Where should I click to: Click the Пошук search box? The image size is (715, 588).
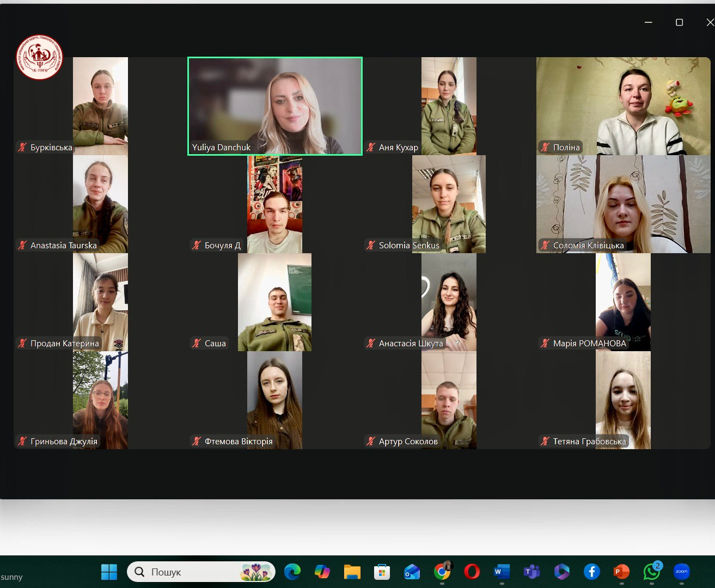pyautogui.click(x=191, y=572)
